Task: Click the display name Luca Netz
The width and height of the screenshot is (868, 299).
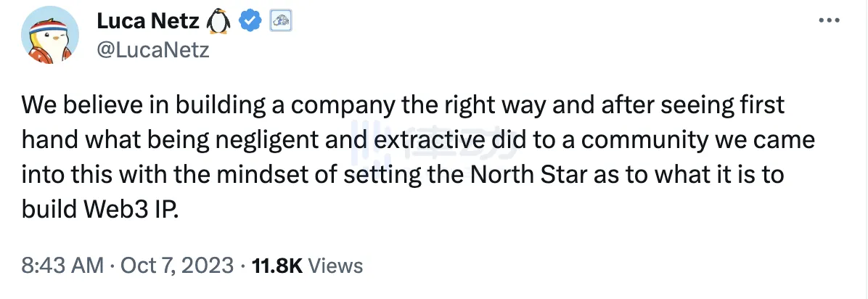Action: click(x=148, y=23)
